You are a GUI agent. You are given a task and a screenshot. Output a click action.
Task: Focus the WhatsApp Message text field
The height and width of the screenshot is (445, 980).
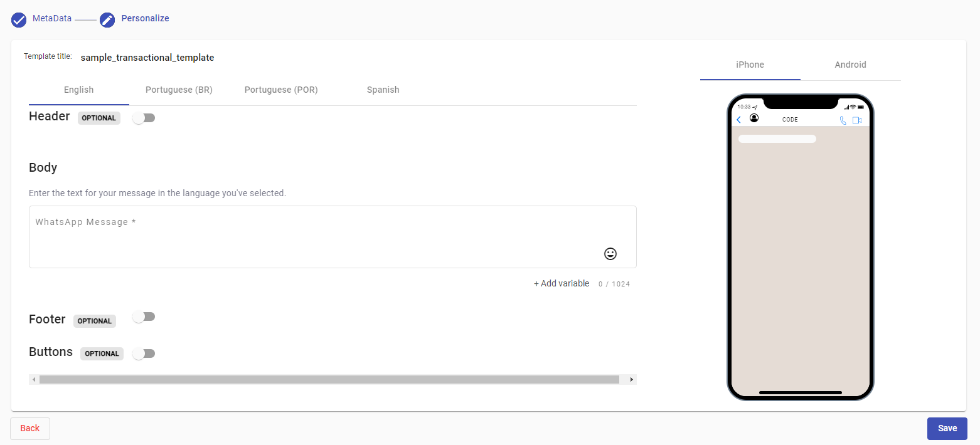[333, 237]
